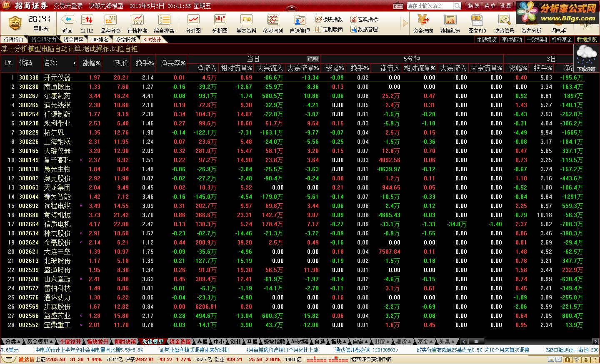Expand the 资金模型 bottom dropdown tab
Screen dimensions: 600x364
(x=40, y=342)
